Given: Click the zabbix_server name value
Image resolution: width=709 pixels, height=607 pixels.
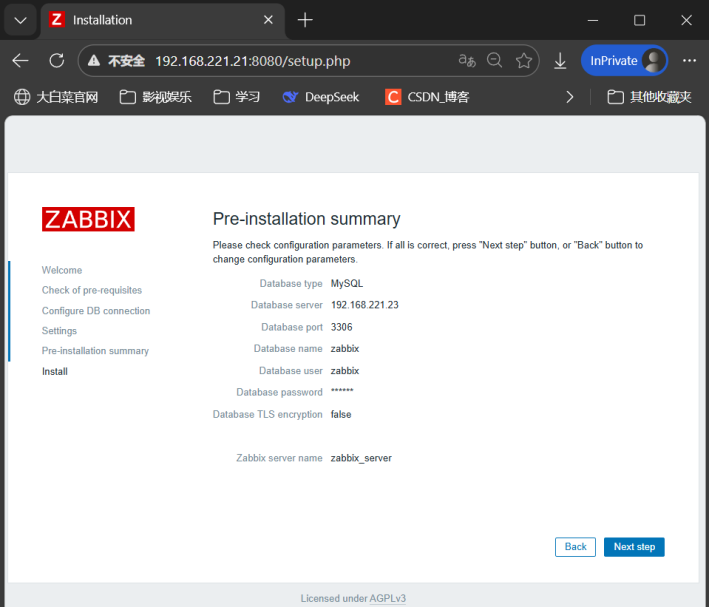Looking at the screenshot, I should 361,458.
